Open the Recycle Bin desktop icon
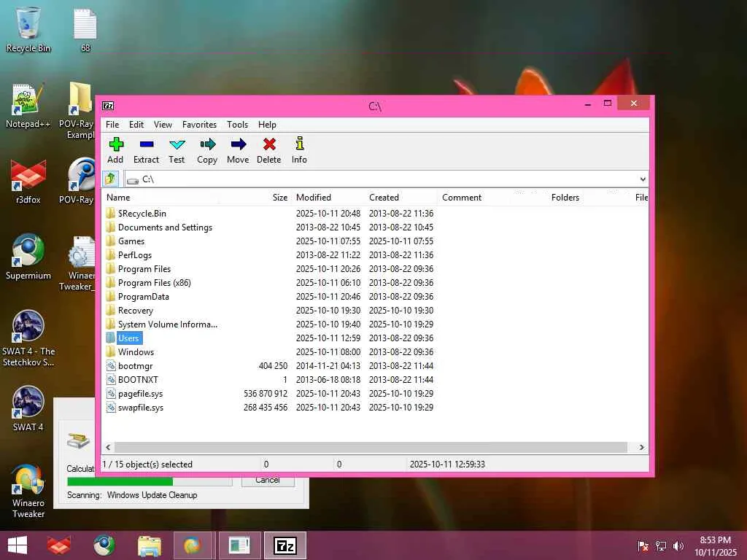Screen dimensions: 747x560 pos(28,29)
